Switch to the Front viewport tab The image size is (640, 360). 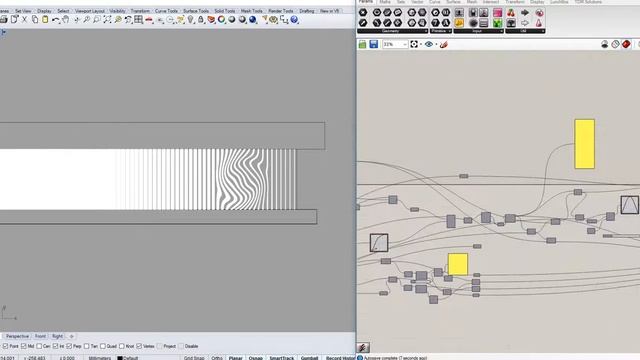[x=40, y=336]
